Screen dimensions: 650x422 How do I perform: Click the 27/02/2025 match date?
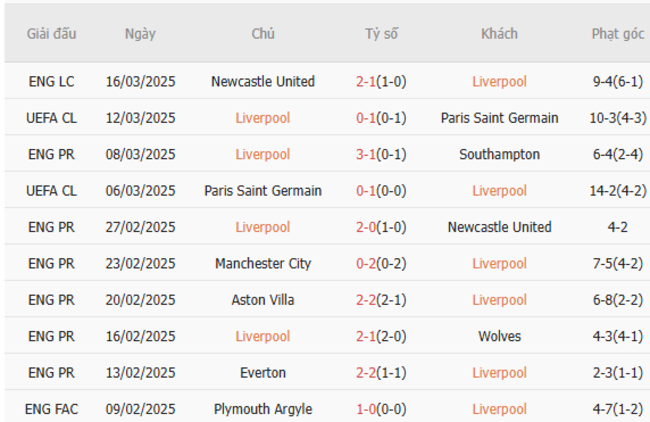click(x=140, y=227)
